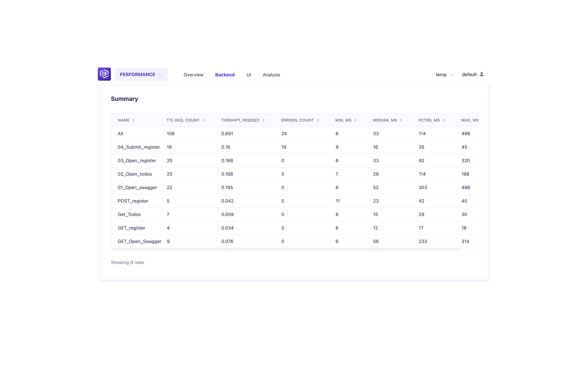Expand the temp project dropdown
Image resolution: width=588 pixels, height=368 pixels.
444,75
